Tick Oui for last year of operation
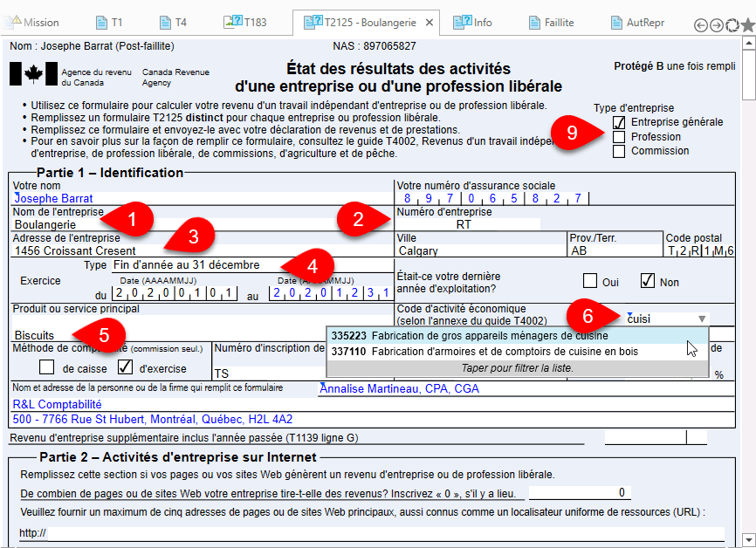This screenshot has height=548, width=756. [x=589, y=280]
